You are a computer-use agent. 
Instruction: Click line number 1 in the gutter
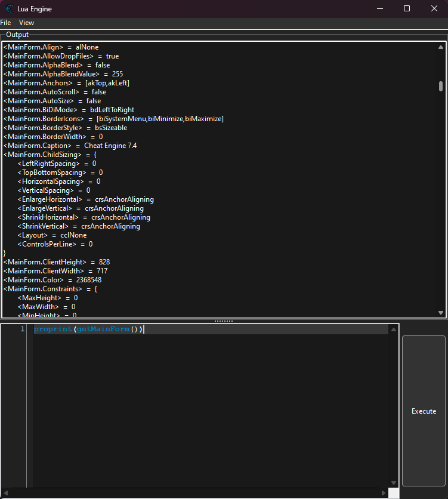(22, 329)
